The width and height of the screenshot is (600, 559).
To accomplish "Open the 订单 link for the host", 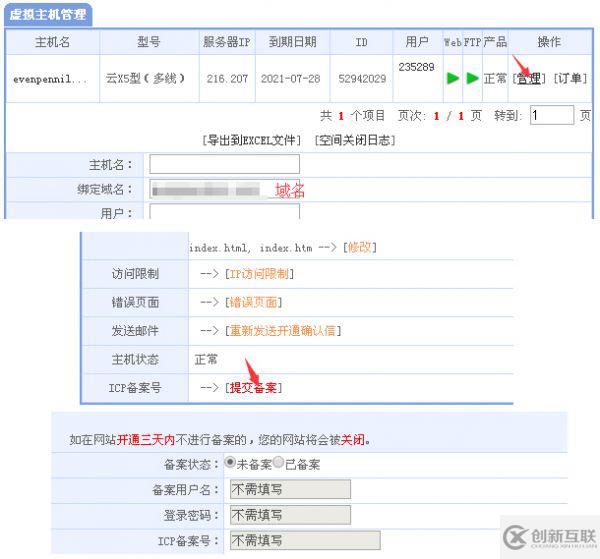I will pyautogui.click(x=570, y=79).
